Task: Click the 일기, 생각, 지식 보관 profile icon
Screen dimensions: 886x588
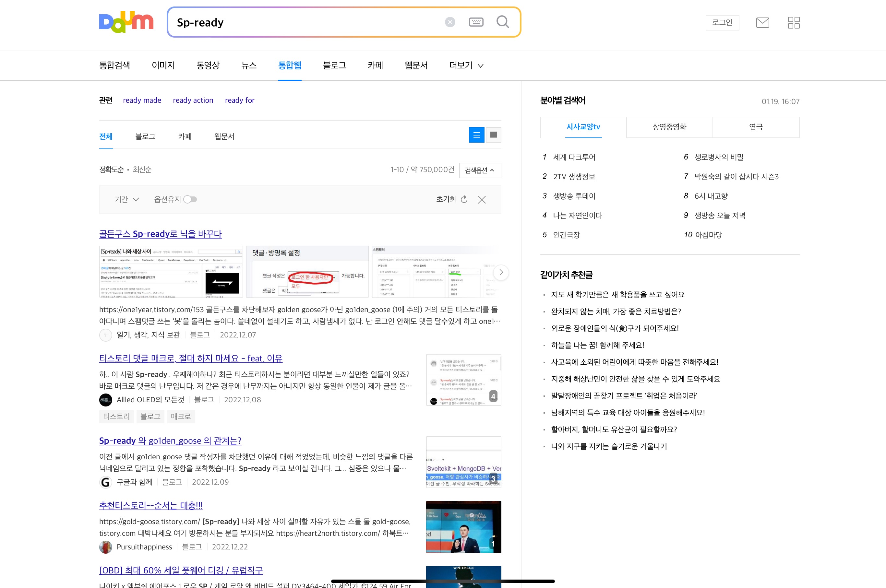Action: point(105,335)
